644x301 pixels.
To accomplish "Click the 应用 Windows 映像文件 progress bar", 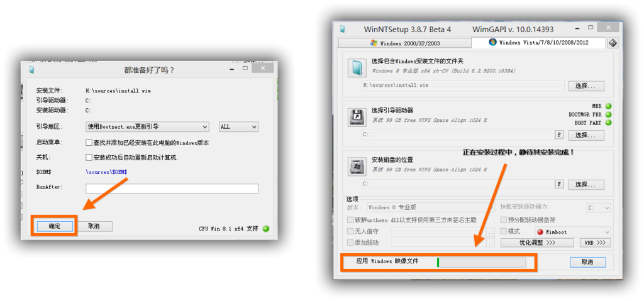I will point(481,263).
